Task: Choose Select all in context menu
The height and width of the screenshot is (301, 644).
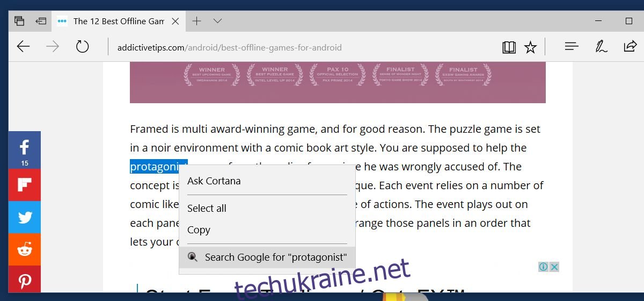Action: [x=267, y=208]
